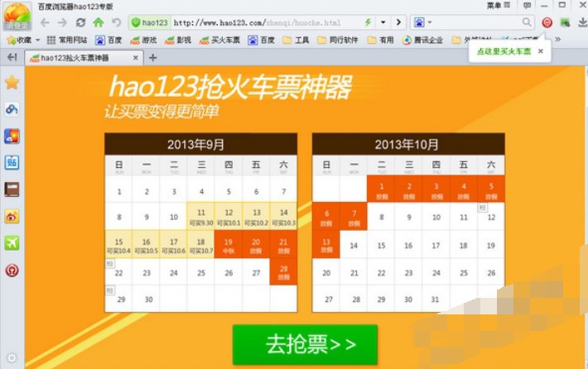Open the brown notebook sidebar icon

pos(12,189)
